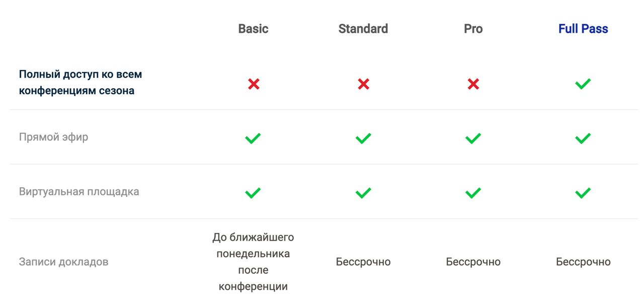
Task: Click 'Бессрочно' text under Full Pass
Action: click(583, 262)
